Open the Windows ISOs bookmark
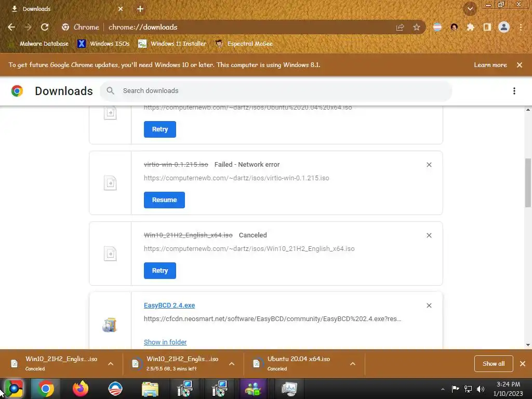 103,44
